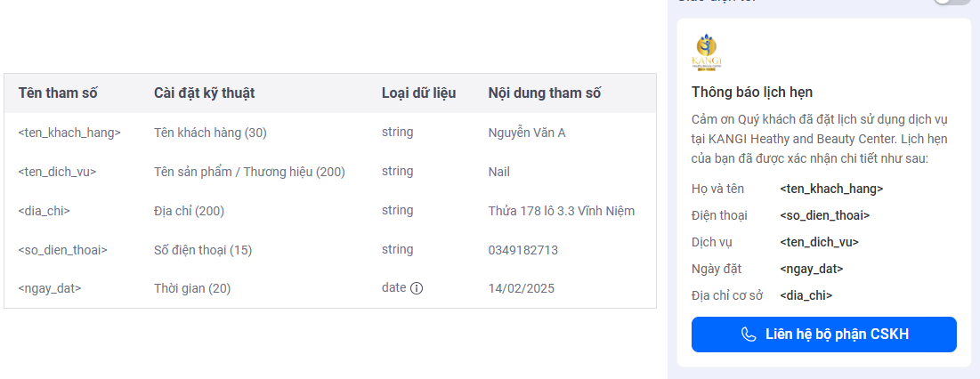Click the Cài đặt kỹ thuật column header
Image resolution: width=980 pixels, height=379 pixels.
(x=205, y=93)
